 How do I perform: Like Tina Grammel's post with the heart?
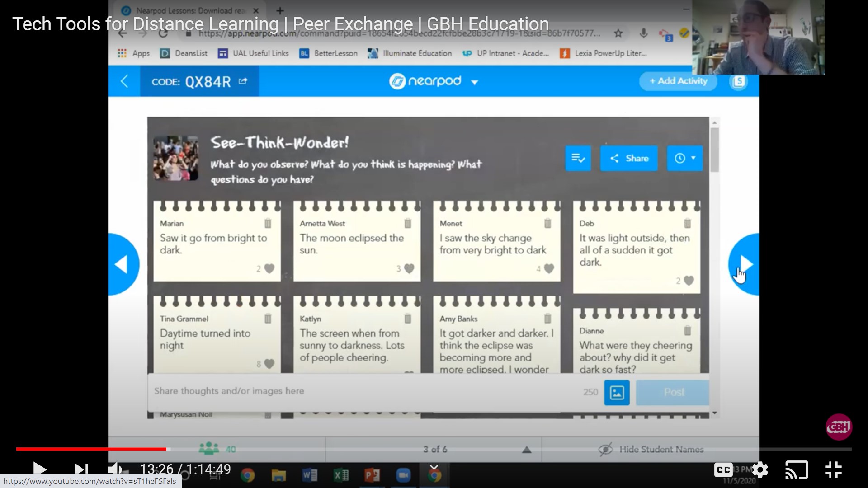pos(269,363)
